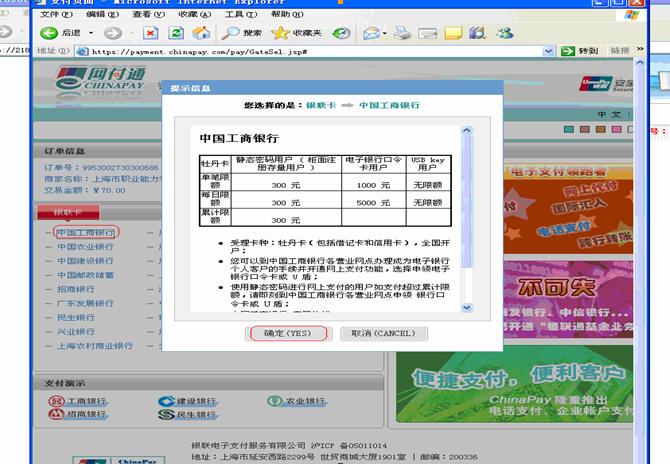Click Minsheng Bank logo icon
The image size is (670, 464).
[166, 414]
